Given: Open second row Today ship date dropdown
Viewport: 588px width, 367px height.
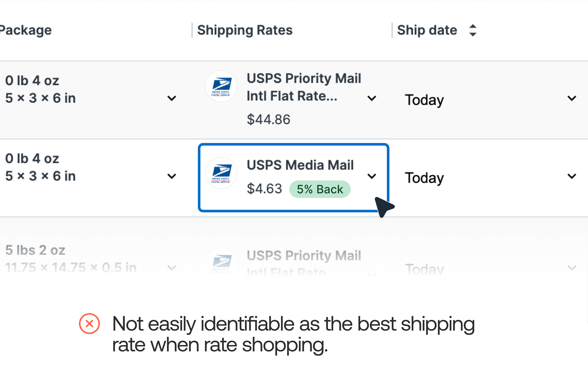Looking at the screenshot, I should (572, 176).
